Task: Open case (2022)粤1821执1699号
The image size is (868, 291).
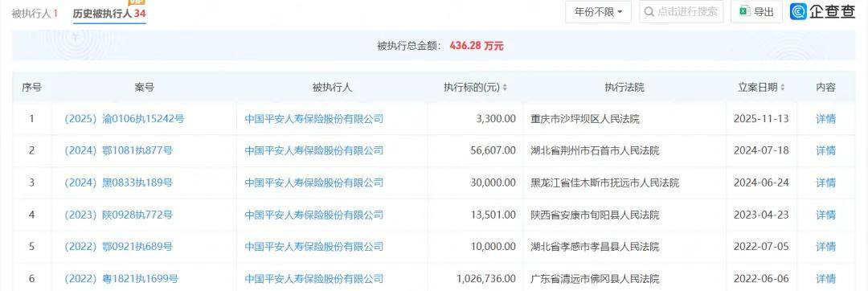Action: coord(121,279)
